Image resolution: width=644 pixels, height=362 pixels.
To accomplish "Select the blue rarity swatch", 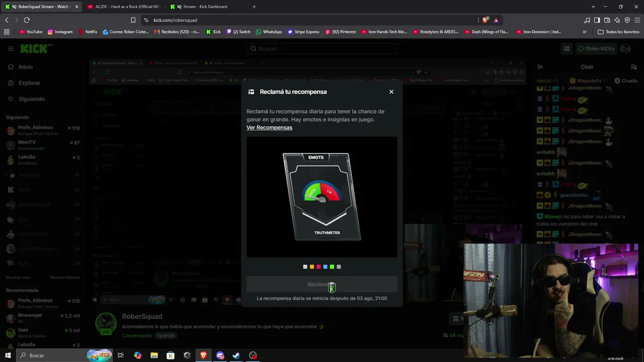I will click(x=326, y=267).
